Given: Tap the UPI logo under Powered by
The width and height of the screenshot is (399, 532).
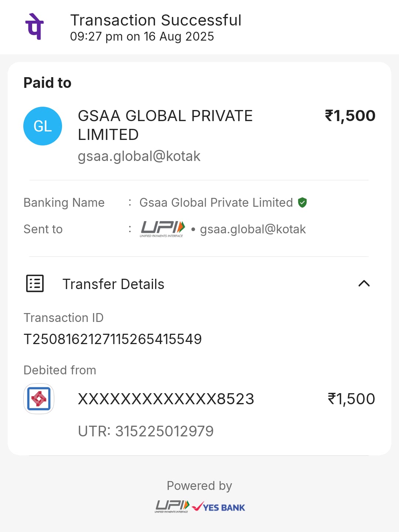Looking at the screenshot, I should click(x=172, y=506).
